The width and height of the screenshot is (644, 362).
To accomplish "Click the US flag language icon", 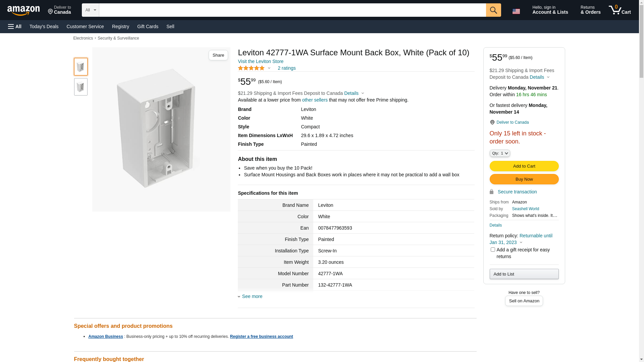I will 516,11.
